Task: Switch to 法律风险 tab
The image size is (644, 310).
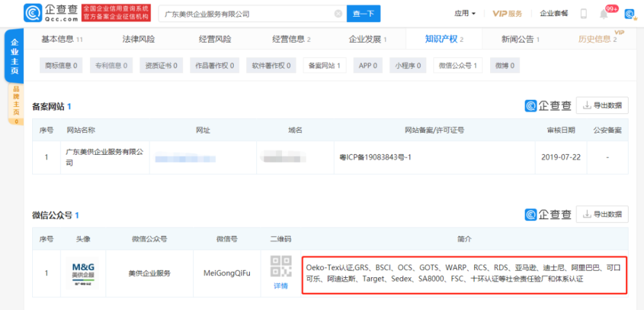Action: (x=139, y=39)
